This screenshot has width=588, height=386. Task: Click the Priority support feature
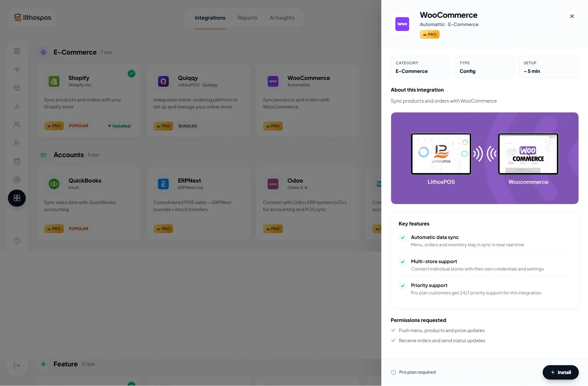[x=484, y=289]
